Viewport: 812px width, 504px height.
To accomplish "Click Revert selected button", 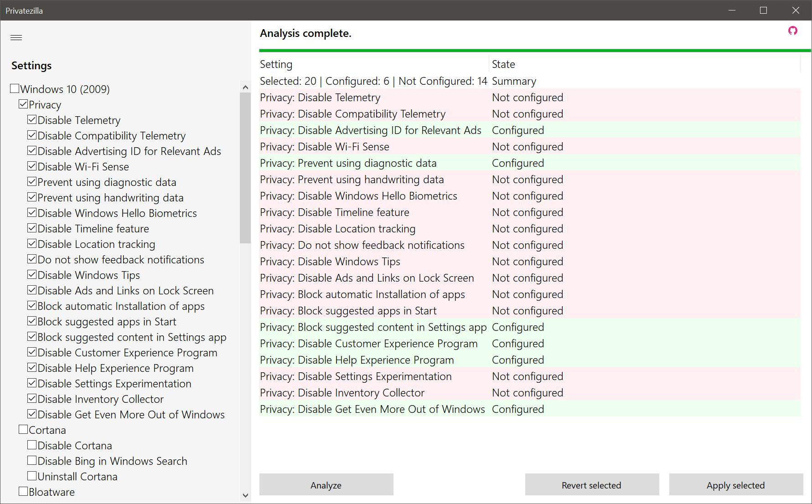I will (x=591, y=485).
